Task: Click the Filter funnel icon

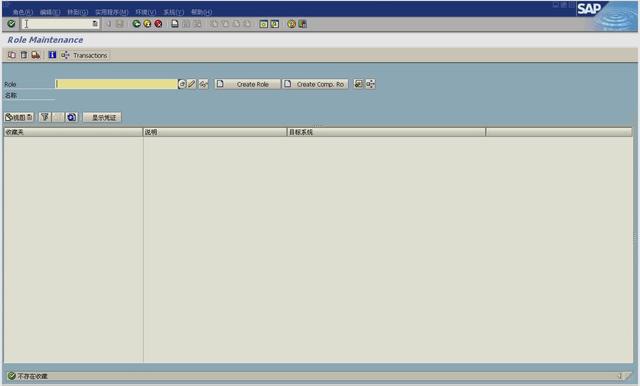Action: click(45, 117)
